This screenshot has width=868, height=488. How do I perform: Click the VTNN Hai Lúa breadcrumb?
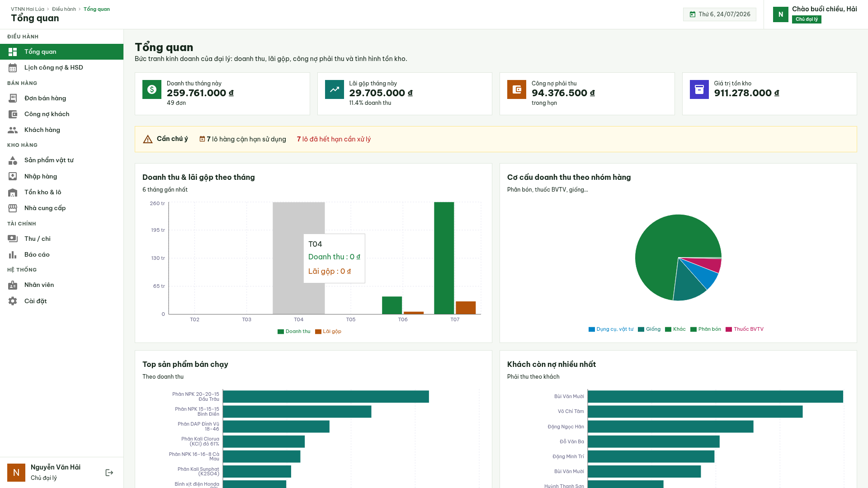coord(28,9)
